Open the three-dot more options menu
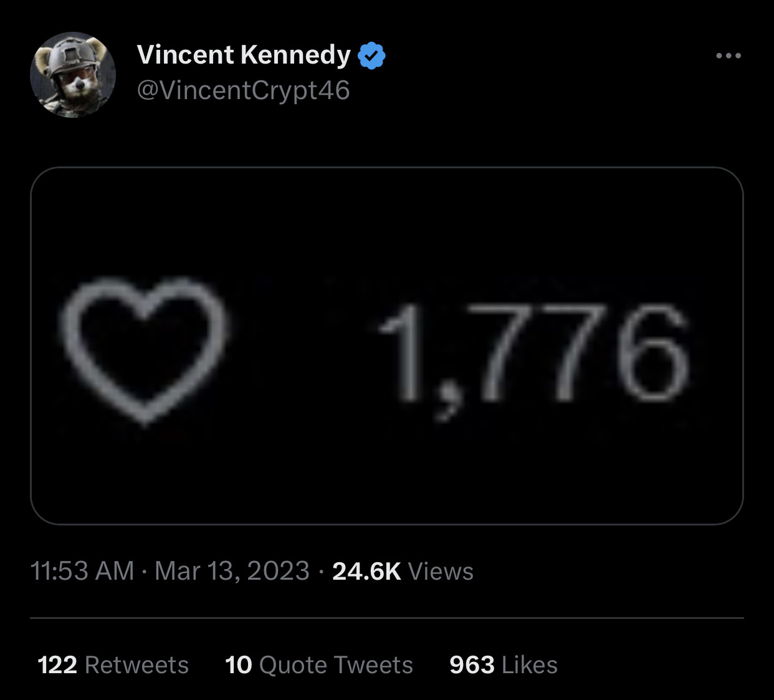The width and height of the screenshot is (774, 700). (729, 56)
